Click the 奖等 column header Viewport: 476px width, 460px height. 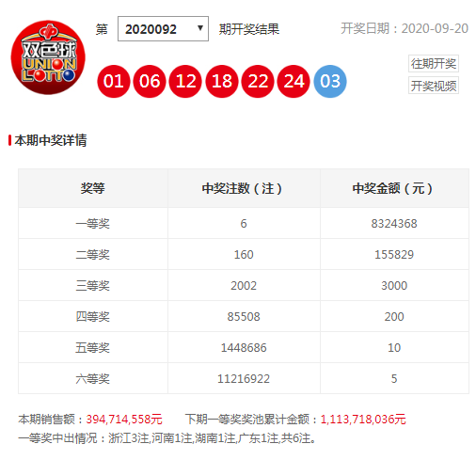92,188
